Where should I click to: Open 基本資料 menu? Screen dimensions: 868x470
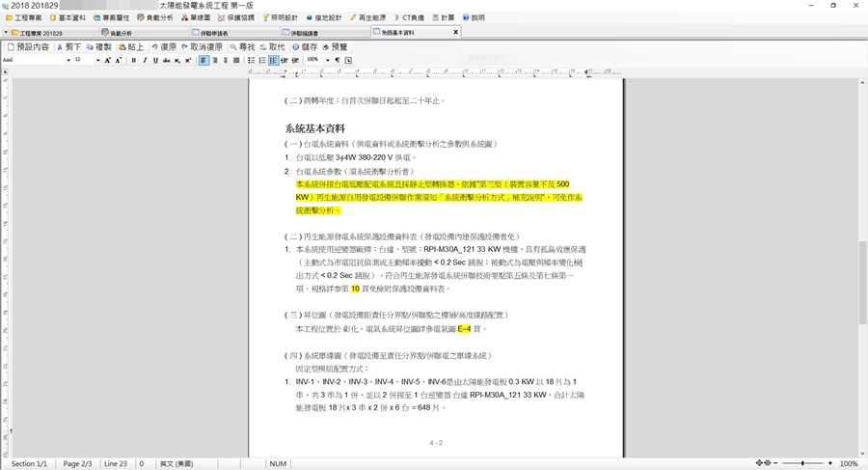point(68,17)
